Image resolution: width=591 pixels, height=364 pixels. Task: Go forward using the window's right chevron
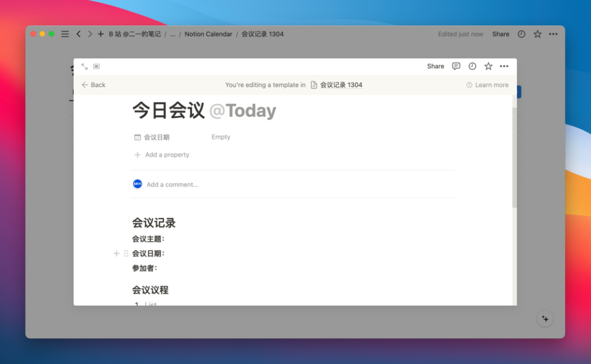pyautogui.click(x=90, y=34)
